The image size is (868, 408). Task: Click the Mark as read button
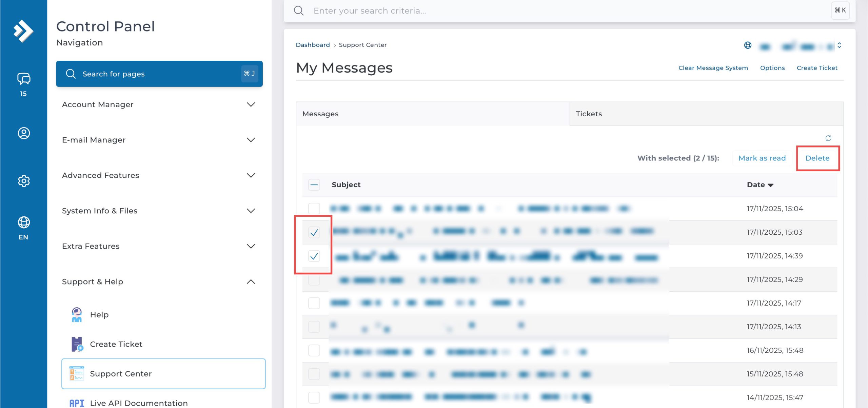[762, 158]
